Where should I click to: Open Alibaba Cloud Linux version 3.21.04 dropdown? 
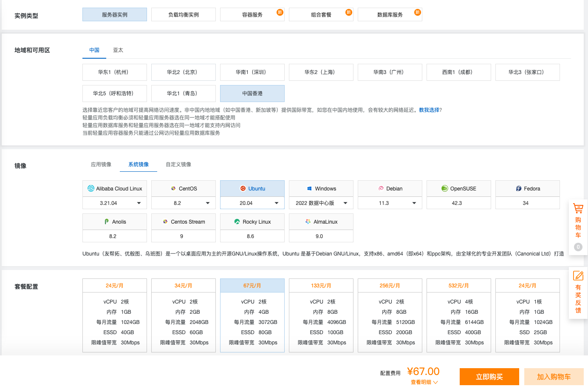[x=115, y=203]
